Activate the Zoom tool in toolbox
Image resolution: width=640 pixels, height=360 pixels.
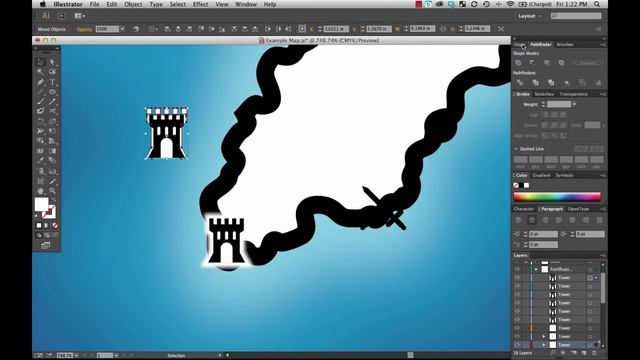pos(53,191)
